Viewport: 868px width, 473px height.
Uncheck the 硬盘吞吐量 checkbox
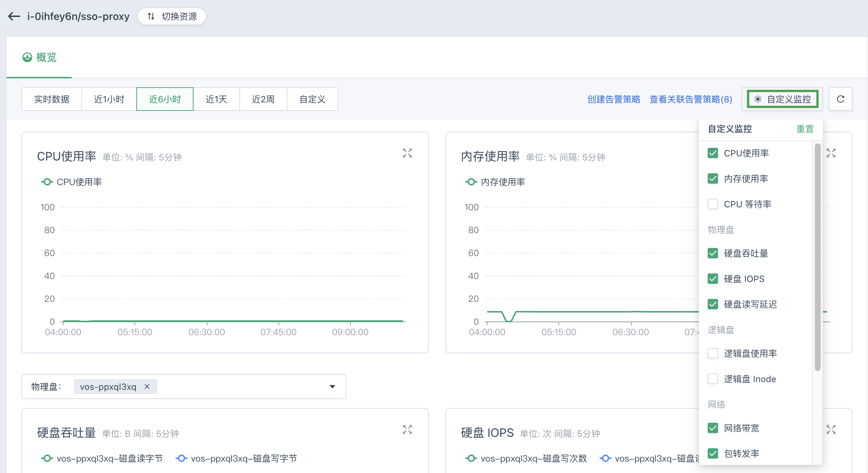713,253
